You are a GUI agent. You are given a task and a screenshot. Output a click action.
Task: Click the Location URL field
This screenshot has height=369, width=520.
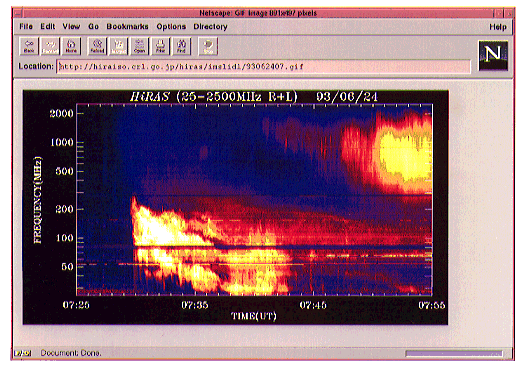pyautogui.click(x=263, y=66)
